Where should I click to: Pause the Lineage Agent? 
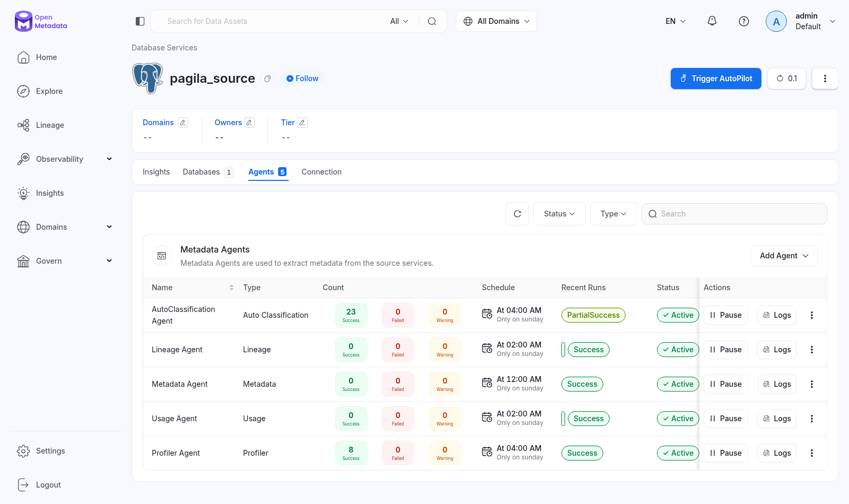click(x=726, y=350)
